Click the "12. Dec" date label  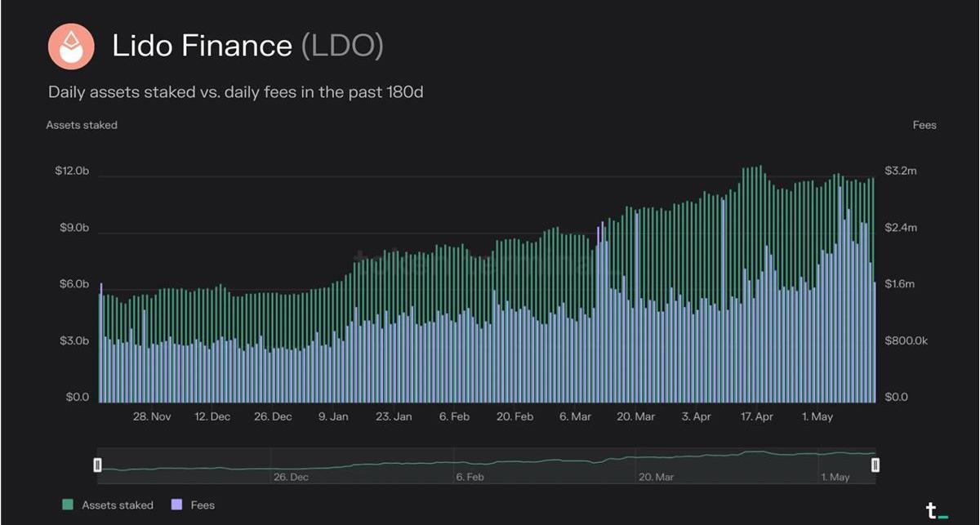212,416
